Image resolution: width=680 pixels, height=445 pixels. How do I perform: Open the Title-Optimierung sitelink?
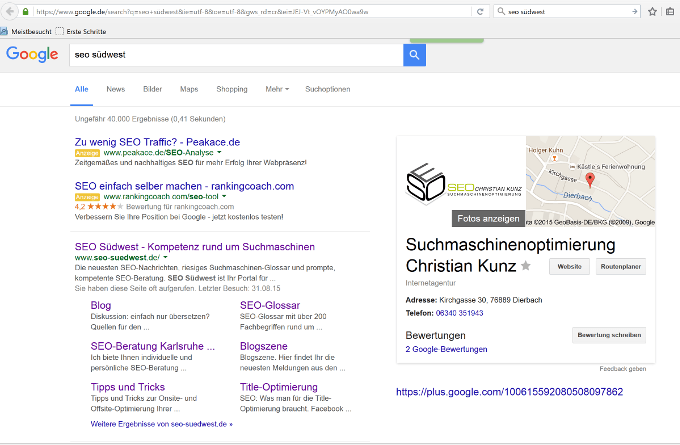click(x=278, y=387)
